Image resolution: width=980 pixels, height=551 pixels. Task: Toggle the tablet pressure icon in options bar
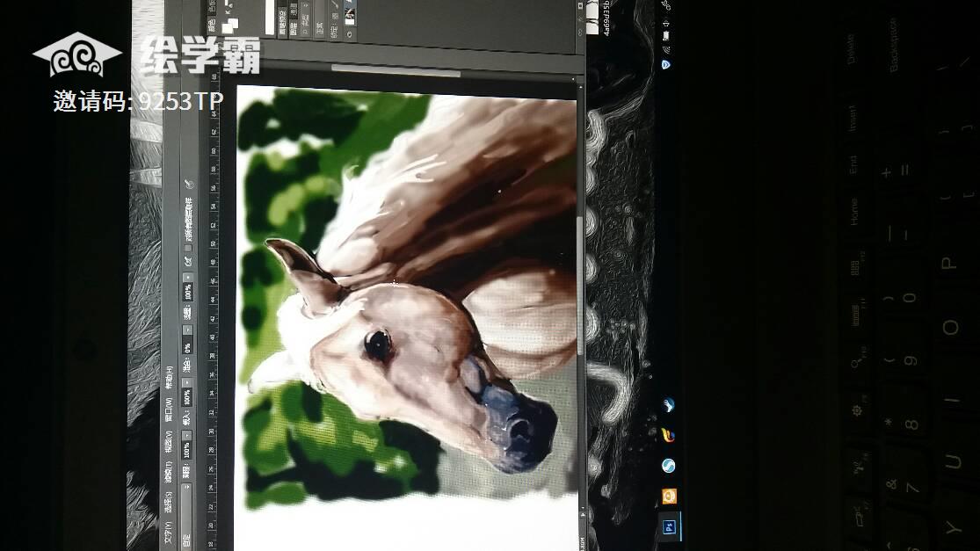[189, 185]
